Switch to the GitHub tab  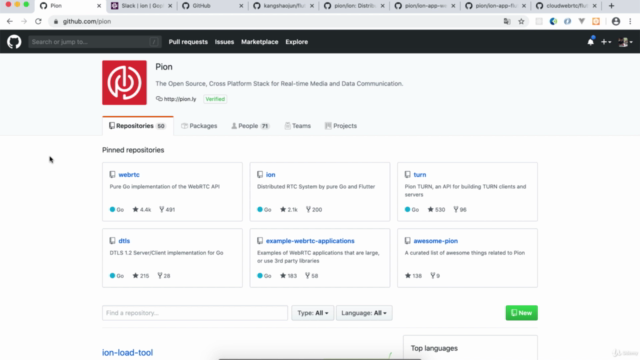tap(213, 6)
